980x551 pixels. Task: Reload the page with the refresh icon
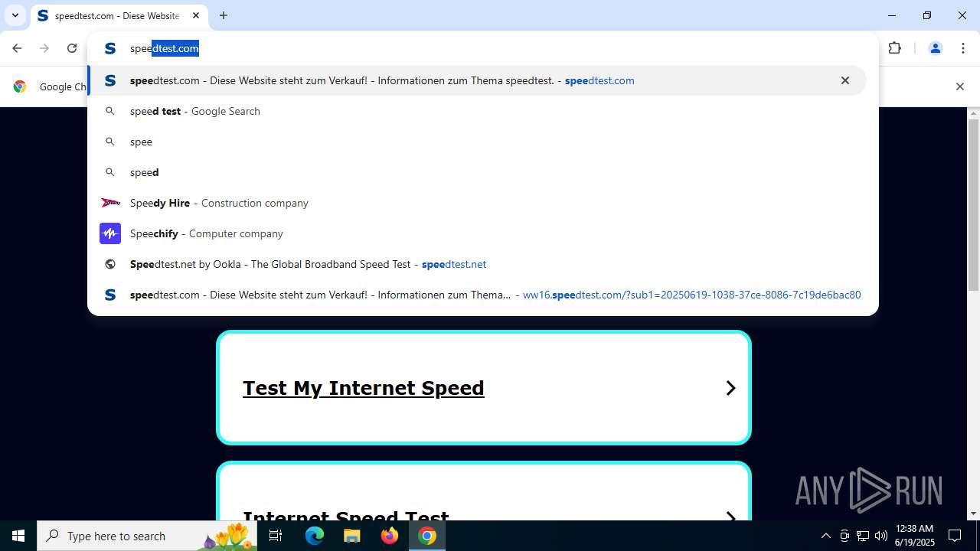(72, 48)
